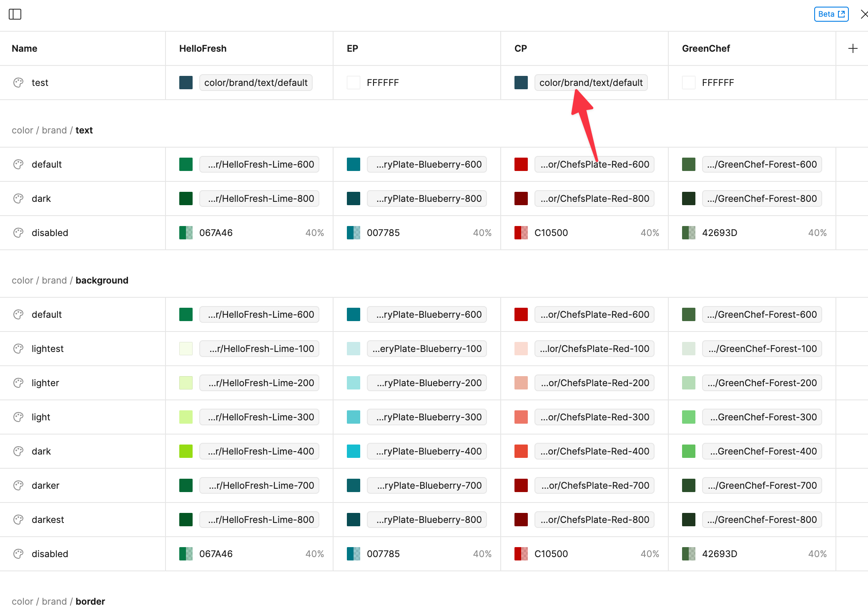Add a new mode with the plus icon
The height and width of the screenshot is (613, 868).
853,48
